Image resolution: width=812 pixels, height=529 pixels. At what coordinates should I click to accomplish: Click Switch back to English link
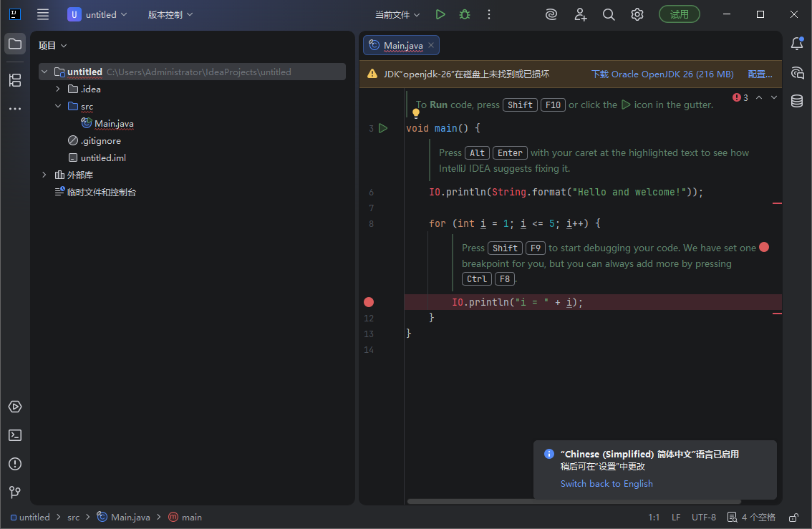coord(606,483)
